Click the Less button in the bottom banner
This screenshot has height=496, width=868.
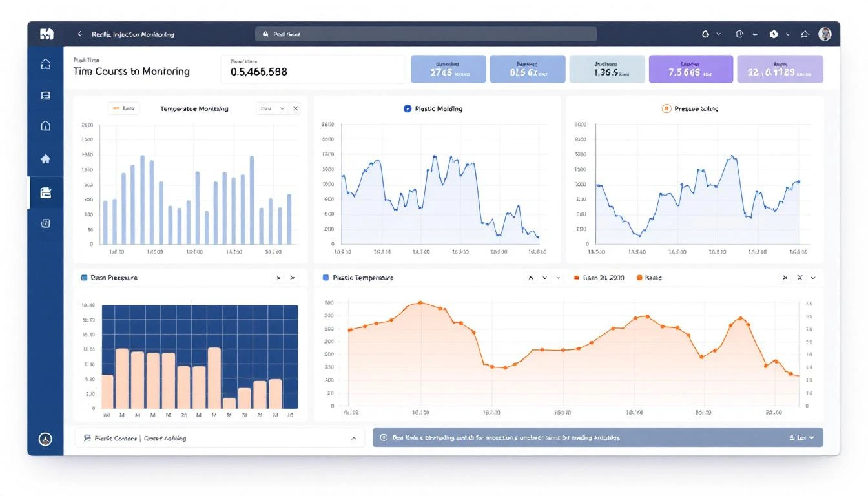pos(801,437)
